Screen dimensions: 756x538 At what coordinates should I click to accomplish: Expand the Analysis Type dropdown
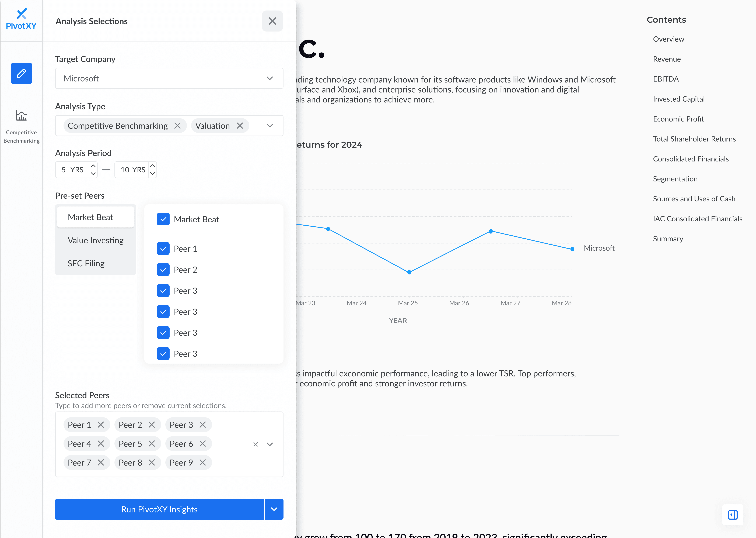269,126
